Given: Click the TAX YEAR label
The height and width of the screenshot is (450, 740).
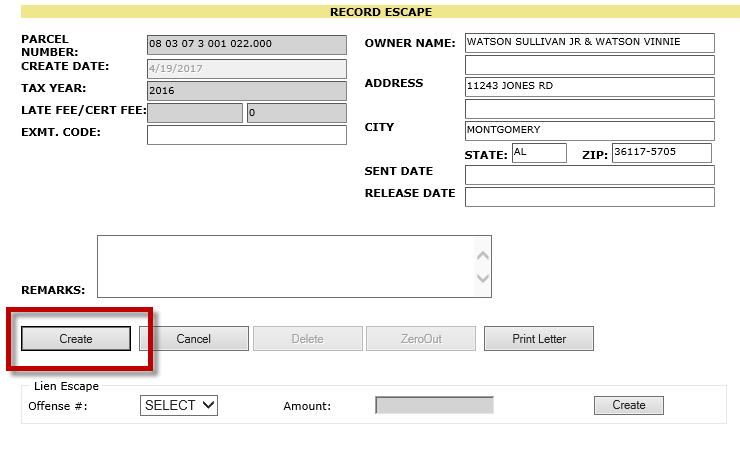Looking at the screenshot, I should coord(54,88).
